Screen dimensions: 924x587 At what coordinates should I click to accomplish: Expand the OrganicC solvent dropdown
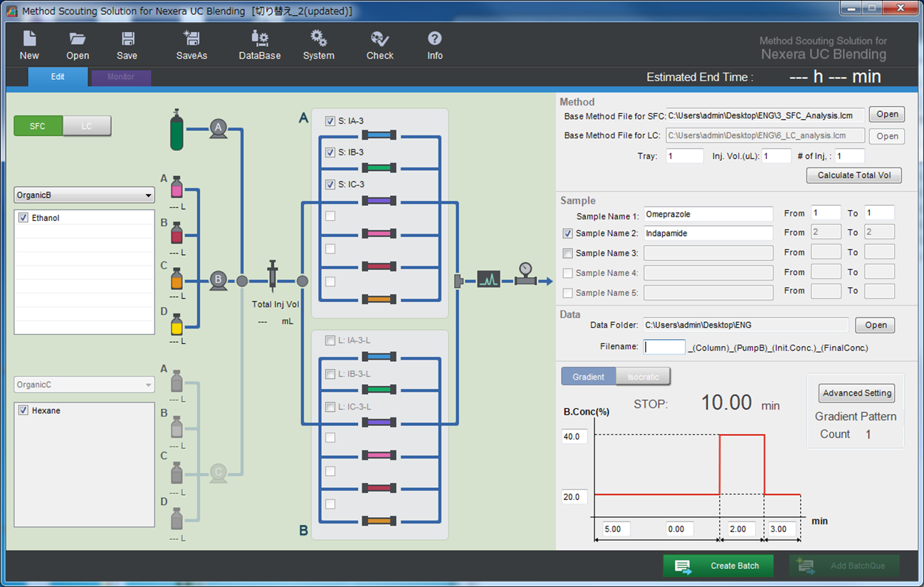84,385
